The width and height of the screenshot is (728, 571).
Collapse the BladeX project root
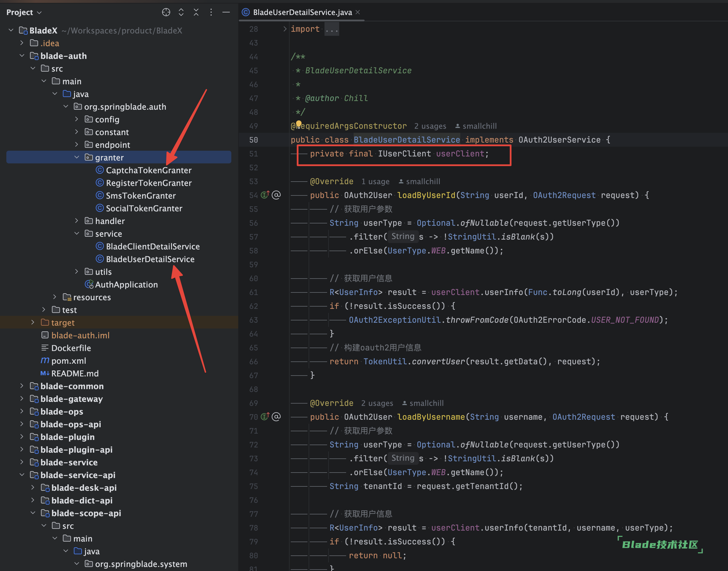click(x=11, y=30)
